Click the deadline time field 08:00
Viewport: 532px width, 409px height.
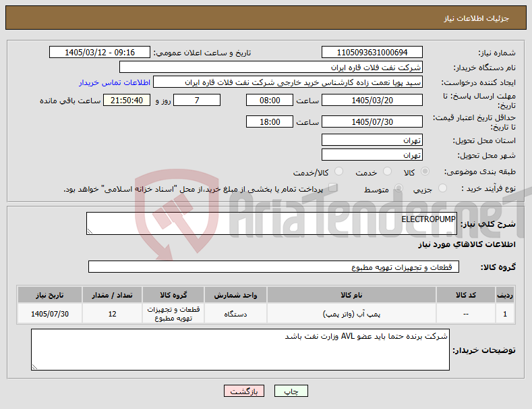[270, 100]
